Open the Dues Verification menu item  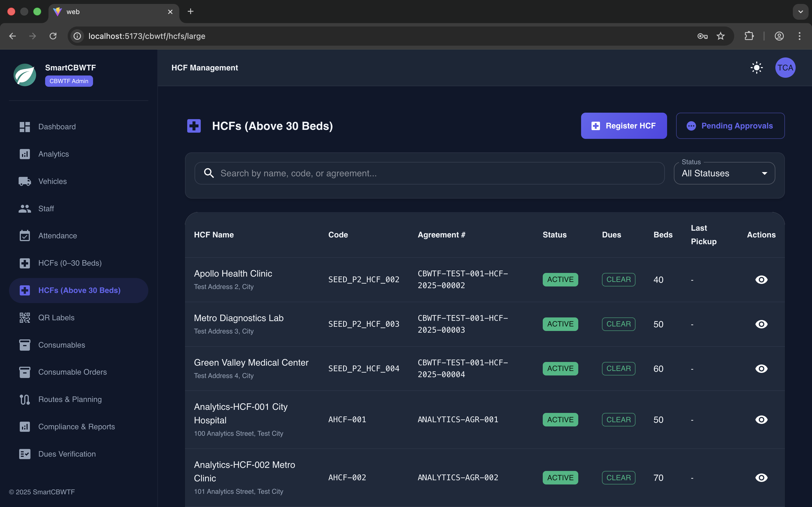coord(67,454)
